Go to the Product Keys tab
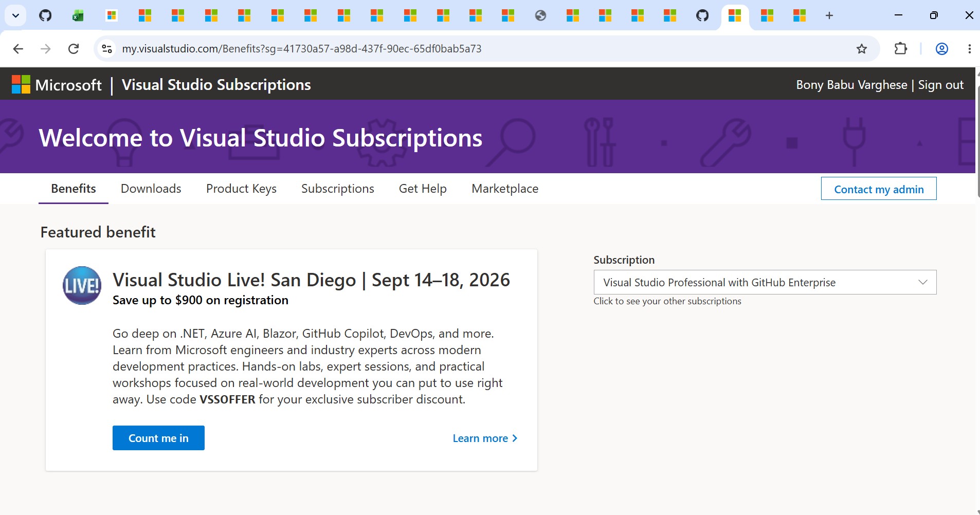This screenshot has height=515, width=980. click(241, 189)
